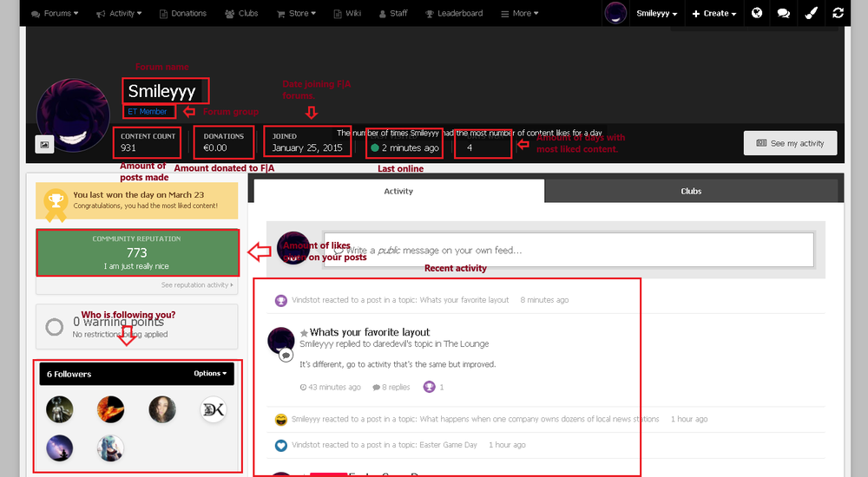The width and height of the screenshot is (868, 477).
Task: Click the public message input field
Action: [569, 250]
